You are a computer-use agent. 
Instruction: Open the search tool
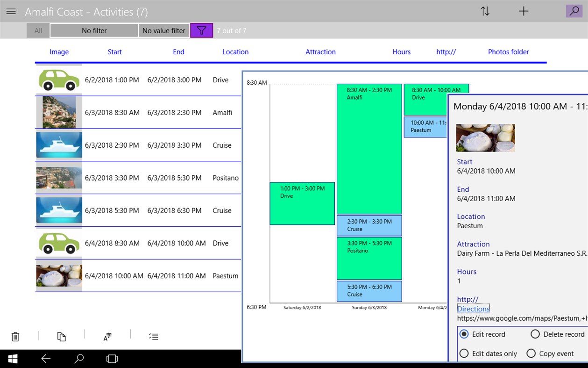coord(574,10)
